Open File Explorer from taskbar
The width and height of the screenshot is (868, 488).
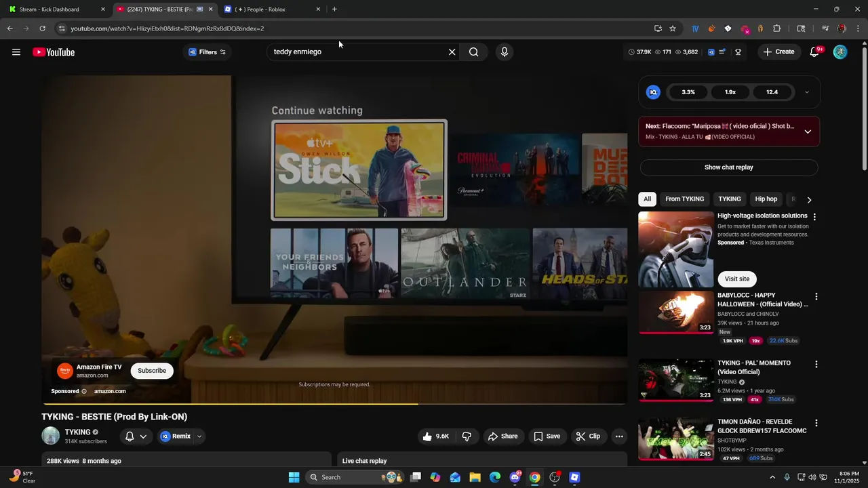[x=475, y=477]
